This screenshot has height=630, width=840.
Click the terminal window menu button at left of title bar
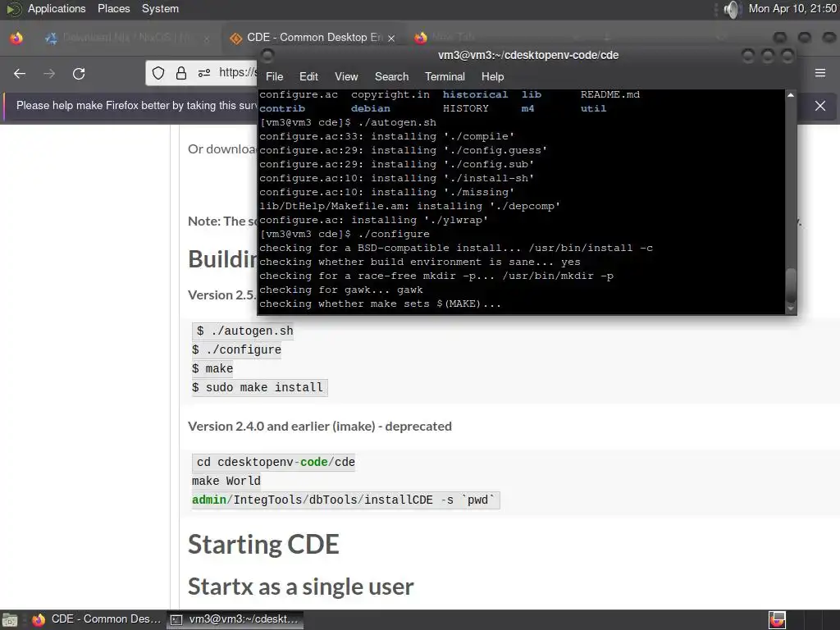(x=267, y=55)
